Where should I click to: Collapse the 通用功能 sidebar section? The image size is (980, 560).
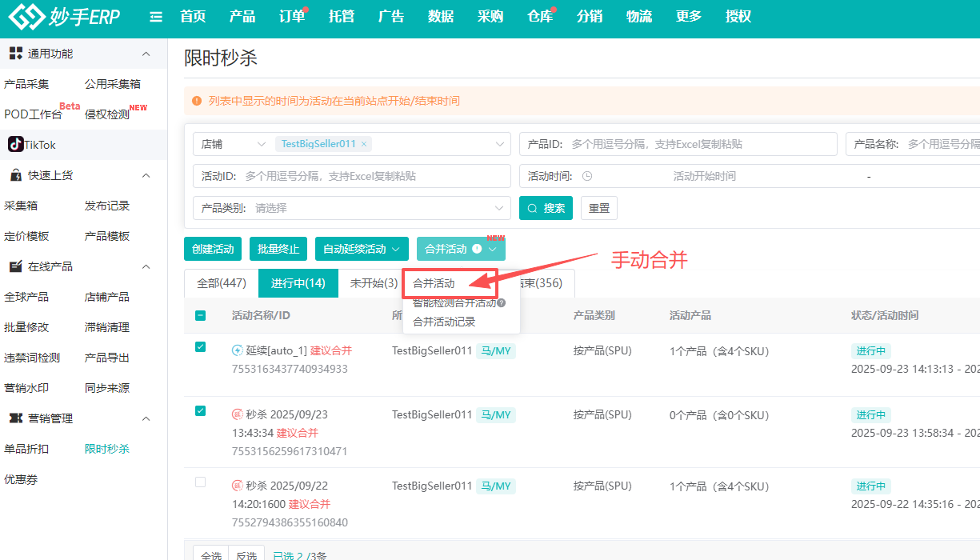tap(146, 54)
